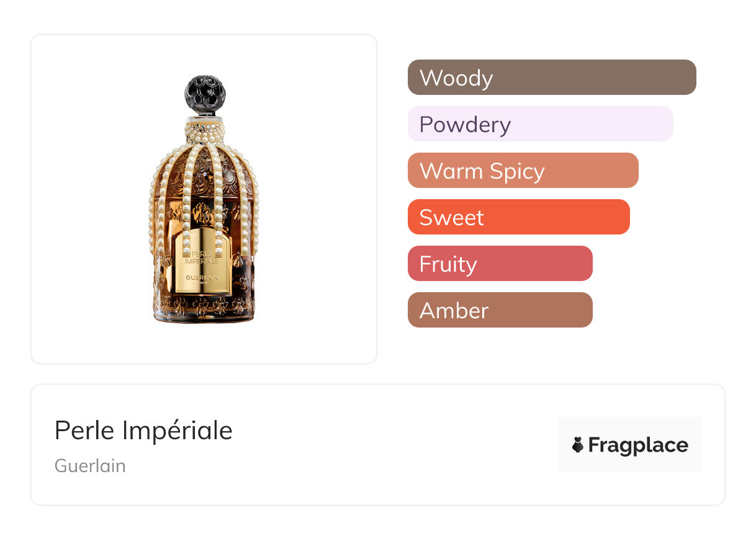Open the Guerlain brand name link
Image resolution: width=756 pixels, height=536 pixels.
click(90, 466)
